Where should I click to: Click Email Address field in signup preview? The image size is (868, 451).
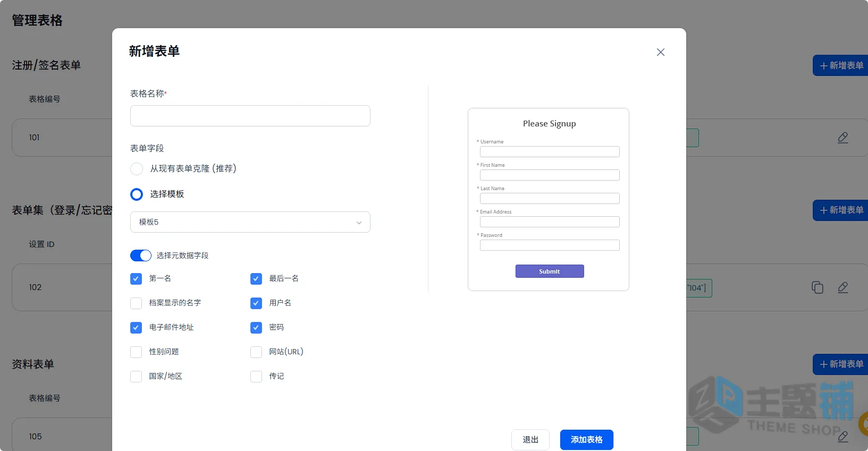pos(550,222)
